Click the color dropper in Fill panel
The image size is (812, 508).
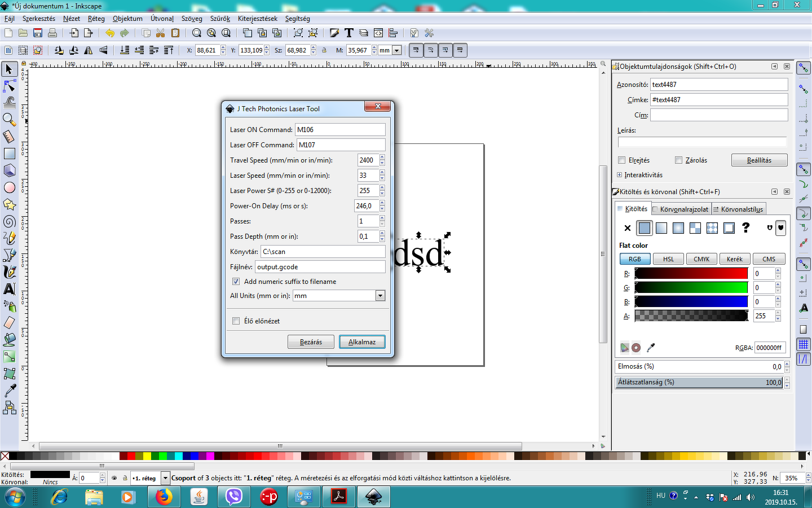click(651, 348)
